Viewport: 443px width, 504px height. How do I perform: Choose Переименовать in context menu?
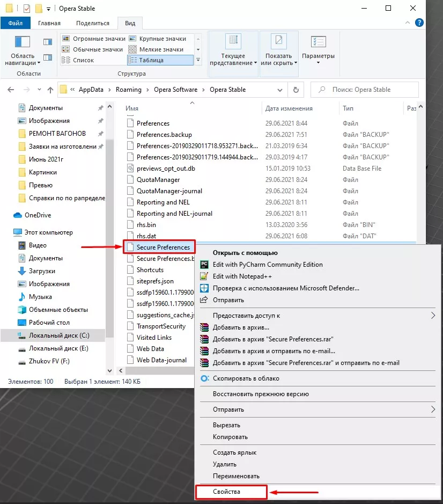236,476
